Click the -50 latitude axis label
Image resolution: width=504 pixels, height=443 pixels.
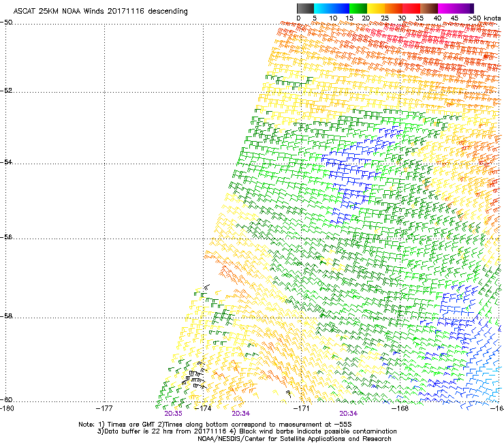6,22
